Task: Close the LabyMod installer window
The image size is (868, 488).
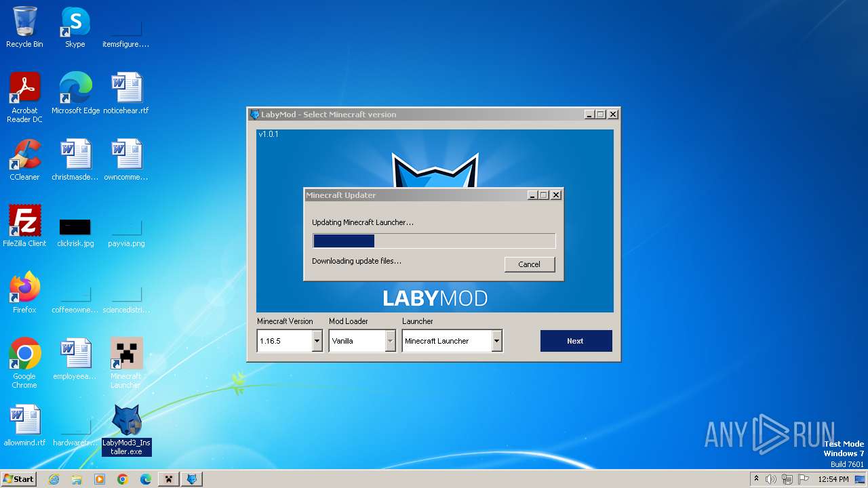Action: 613,115
